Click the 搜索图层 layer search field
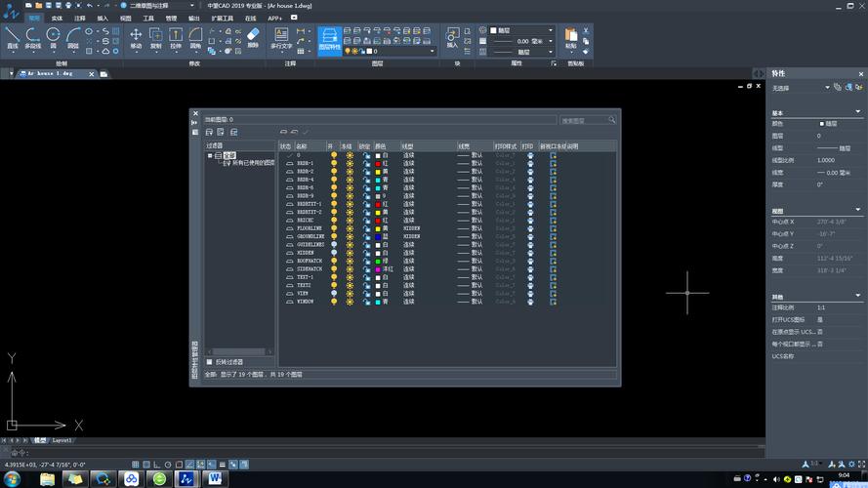 [x=584, y=120]
